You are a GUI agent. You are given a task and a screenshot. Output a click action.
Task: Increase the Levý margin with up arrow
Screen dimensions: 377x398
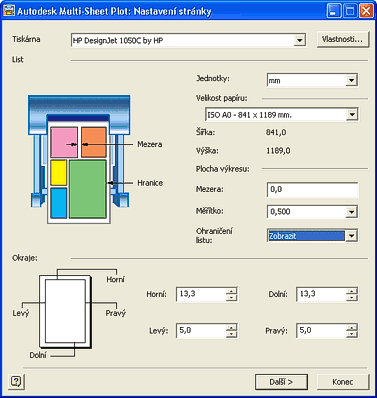tap(231, 327)
